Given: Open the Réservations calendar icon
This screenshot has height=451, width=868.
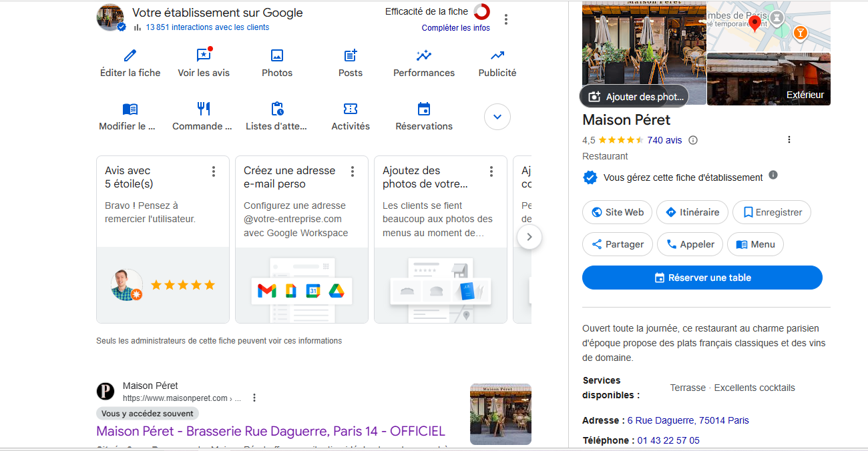Looking at the screenshot, I should (x=424, y=109).
